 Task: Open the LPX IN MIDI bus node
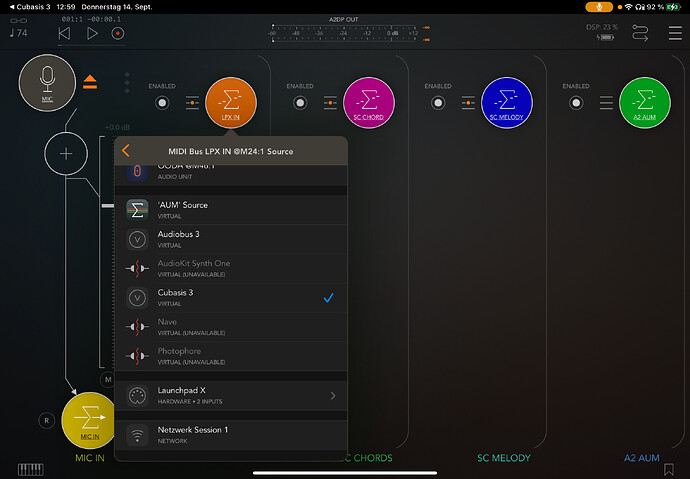(x=231, y=102)
